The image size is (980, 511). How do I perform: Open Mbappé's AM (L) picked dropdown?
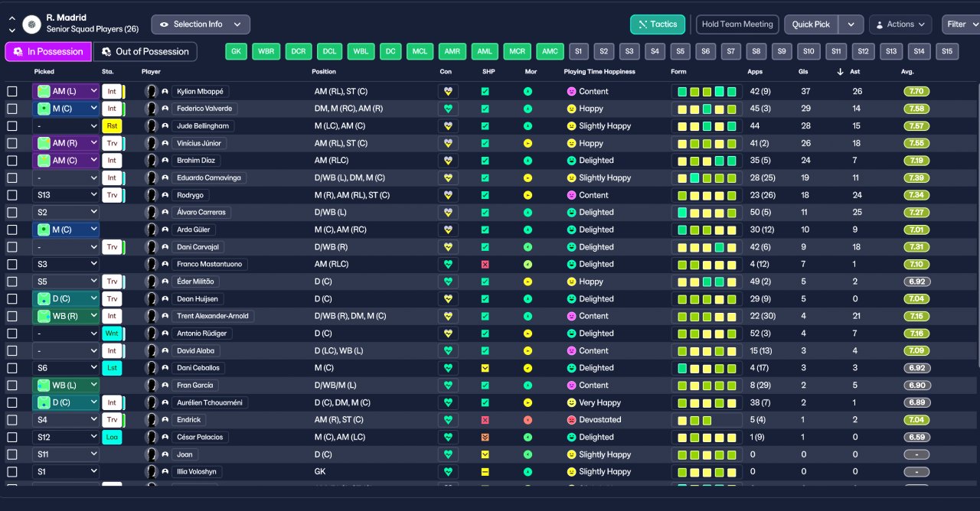[67, 91]
